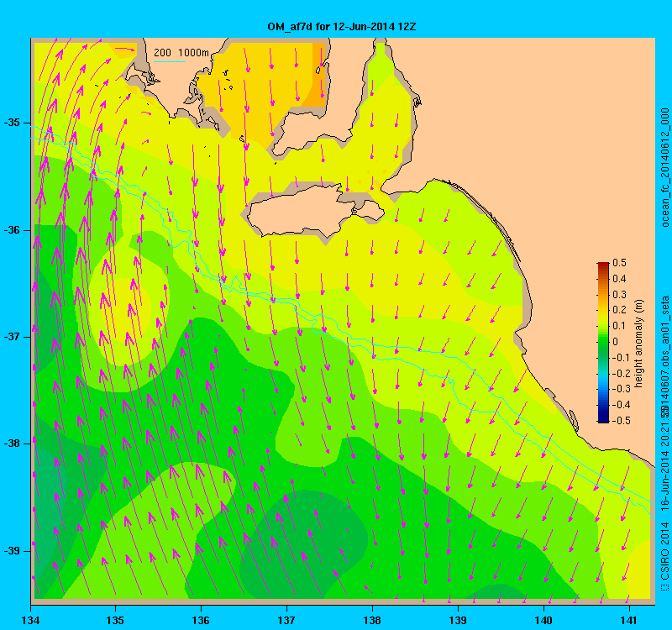This screenshot has height=630, width=672.
Task: Click the -0.5 colorbar tick label
Action: (x=620, y=421)
